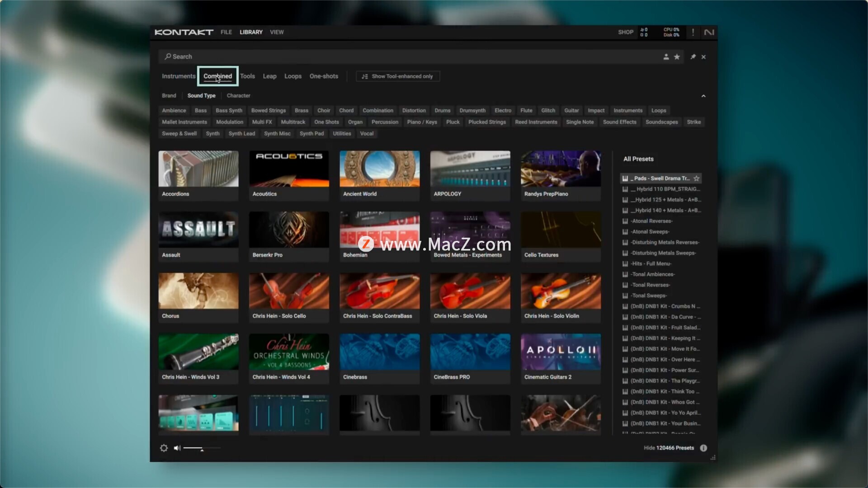Open the Acou6tics library thumbnail
Image resolution: width=868 pixels, height=488 pixels.
(x=289, y=176)
